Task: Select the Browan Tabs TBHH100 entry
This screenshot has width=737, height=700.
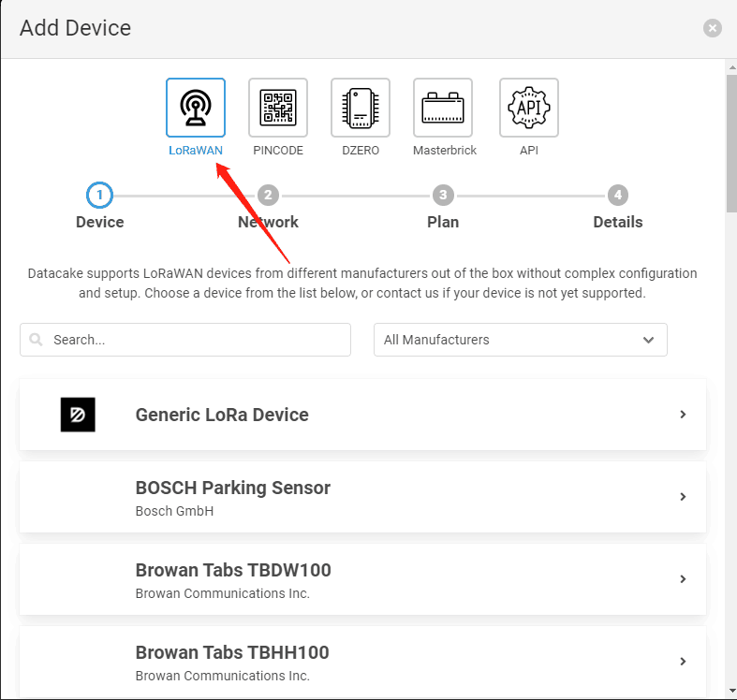Action: pyautogui.click(x=362, y=661)
